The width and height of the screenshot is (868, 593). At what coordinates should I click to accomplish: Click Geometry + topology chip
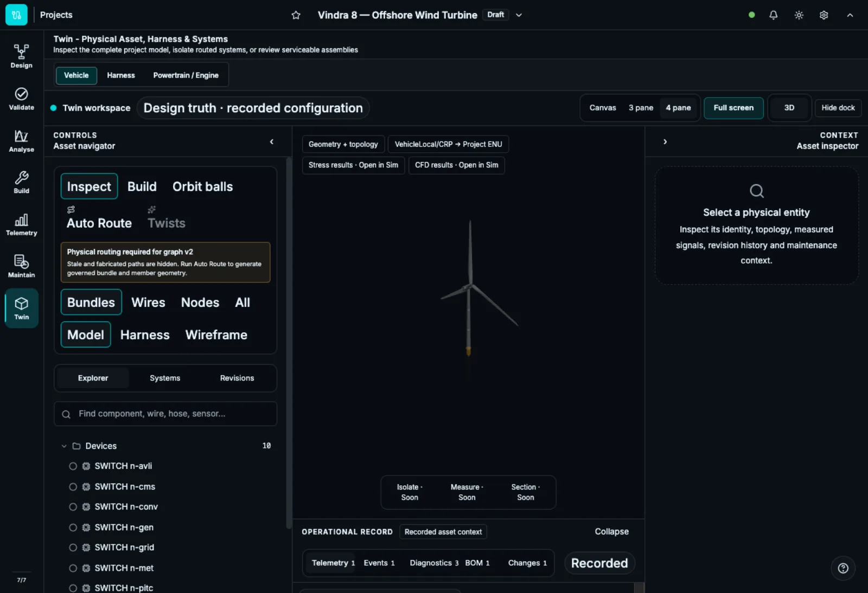click(x=343, y=144)
